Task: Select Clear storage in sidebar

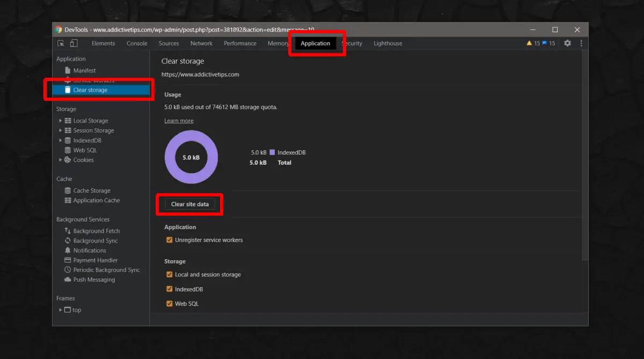Action: click(x=101, y=90)
